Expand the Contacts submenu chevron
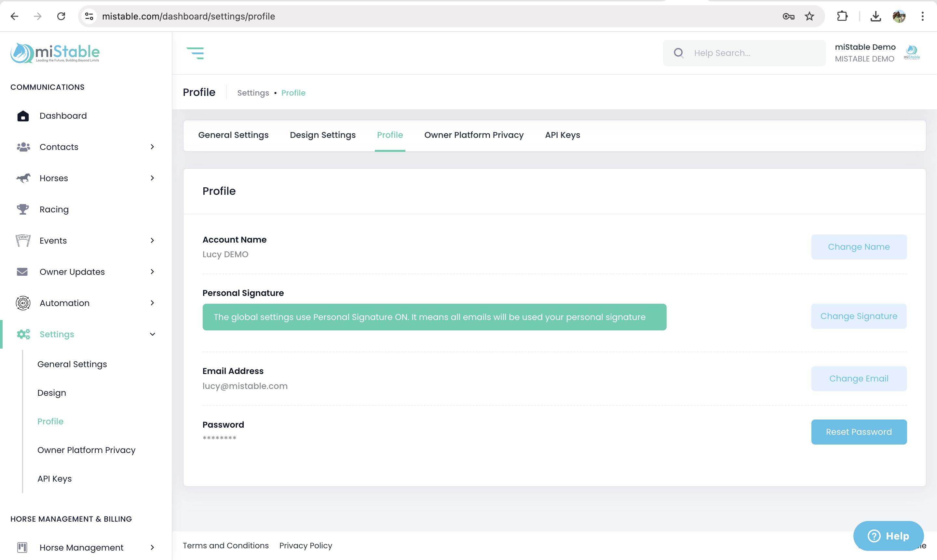 pos(152,147)
